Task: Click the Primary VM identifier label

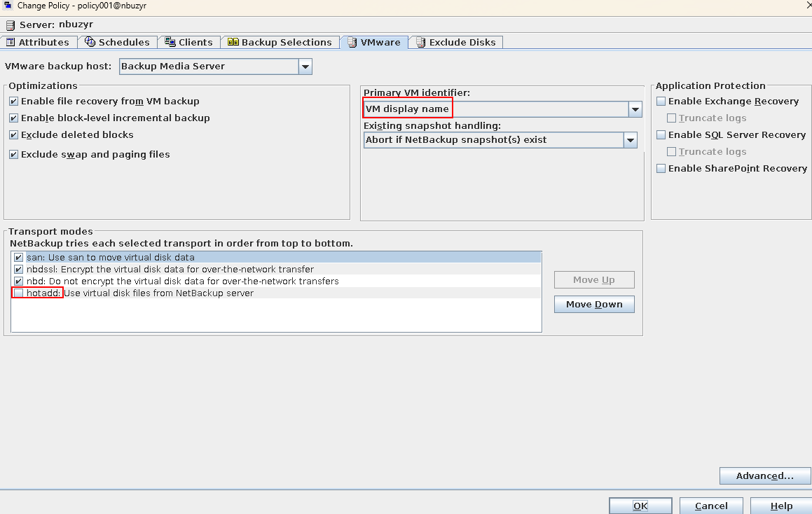Action: [x=417, y=92]
